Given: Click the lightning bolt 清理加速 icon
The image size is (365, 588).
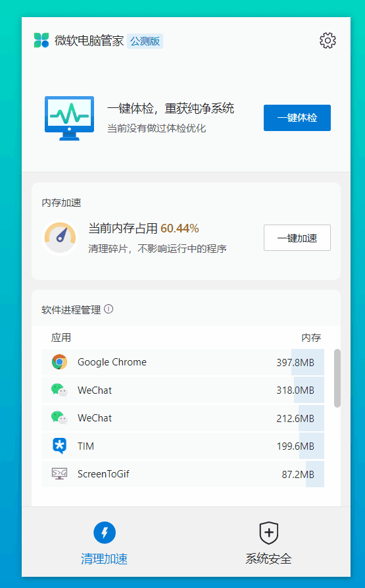Looking at the screenshot, I should pyautogui.click(x=105, y=533).
